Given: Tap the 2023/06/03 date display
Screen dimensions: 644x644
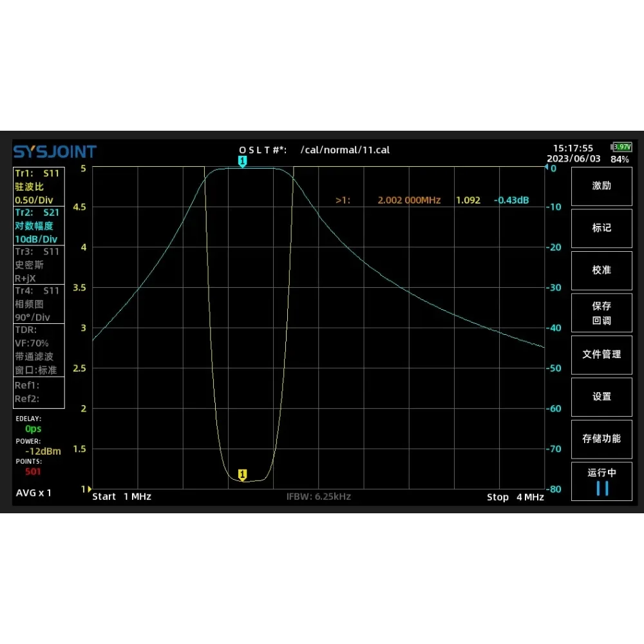Looking at the screenshot, I should tap(573, 158).
